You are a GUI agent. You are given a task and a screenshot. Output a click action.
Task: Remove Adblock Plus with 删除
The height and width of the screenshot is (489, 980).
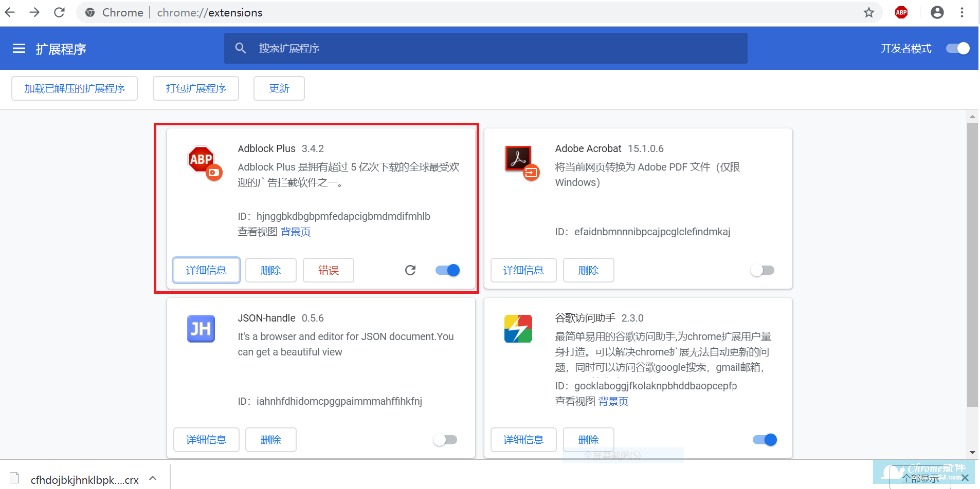click(271, 270)
